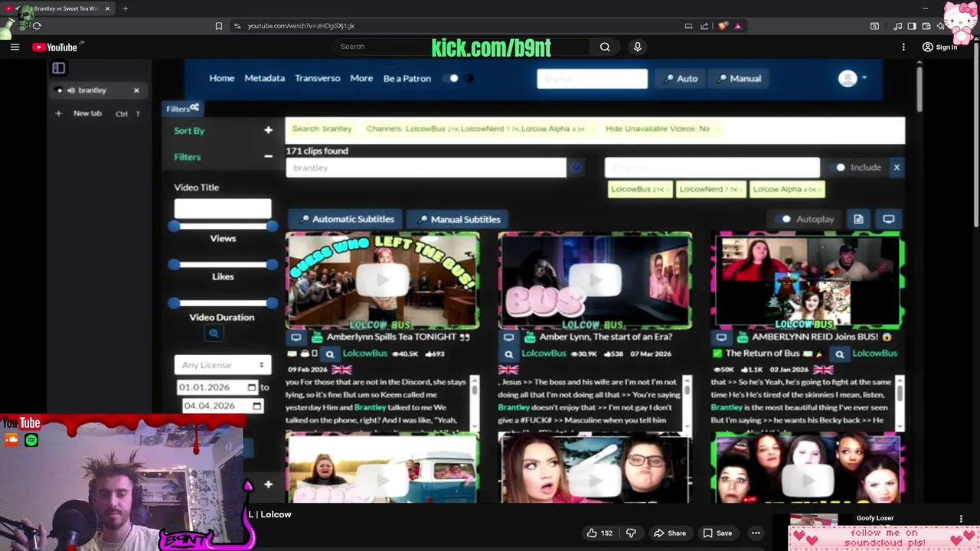Play the Amber Lynn start of an Era thumbnail
This screenshot has height=551, width=980.
pyautogui.click(x=595, y=281)
